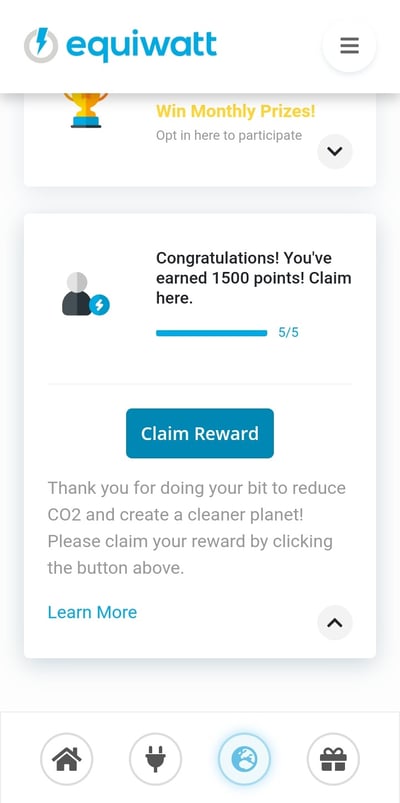
Task: Open the Learn More link
Action: (x=92, y=612)
